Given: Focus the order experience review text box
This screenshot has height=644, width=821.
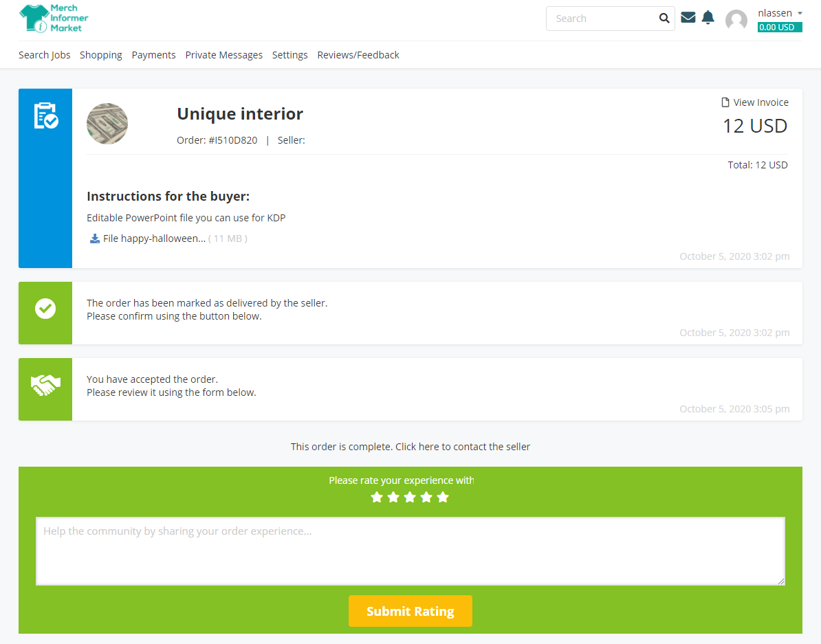Looking at the screenshot, I should coord(410,551).
